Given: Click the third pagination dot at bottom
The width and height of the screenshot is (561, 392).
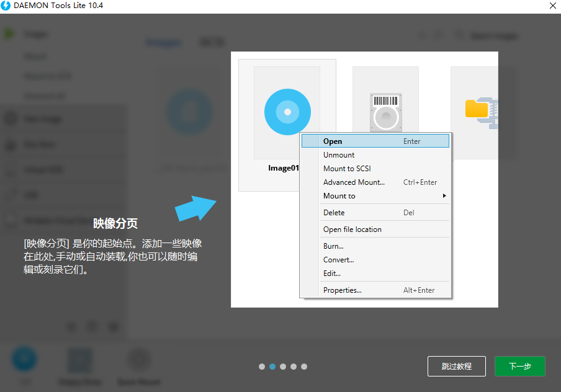Looking at the screenshot, I should point(283,367).
